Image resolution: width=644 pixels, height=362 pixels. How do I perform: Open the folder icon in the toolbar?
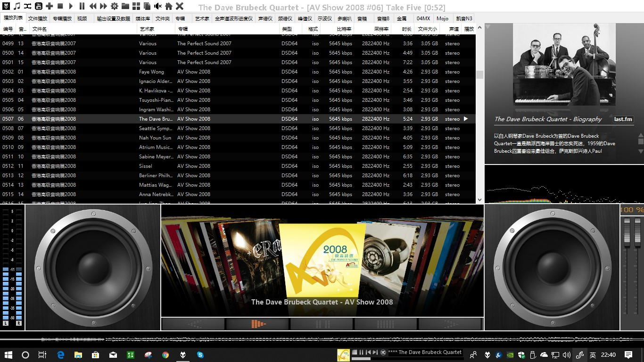[125, 6]
